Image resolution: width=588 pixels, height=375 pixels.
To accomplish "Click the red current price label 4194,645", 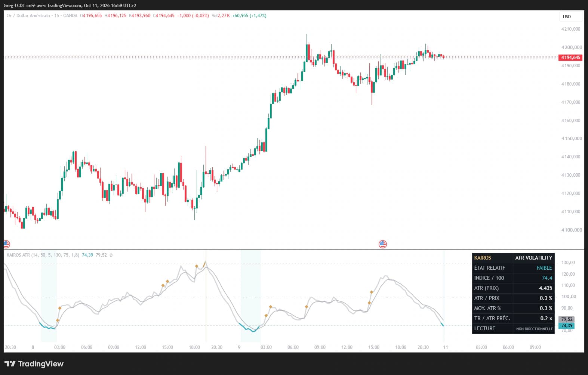I will tap(570, 58).
